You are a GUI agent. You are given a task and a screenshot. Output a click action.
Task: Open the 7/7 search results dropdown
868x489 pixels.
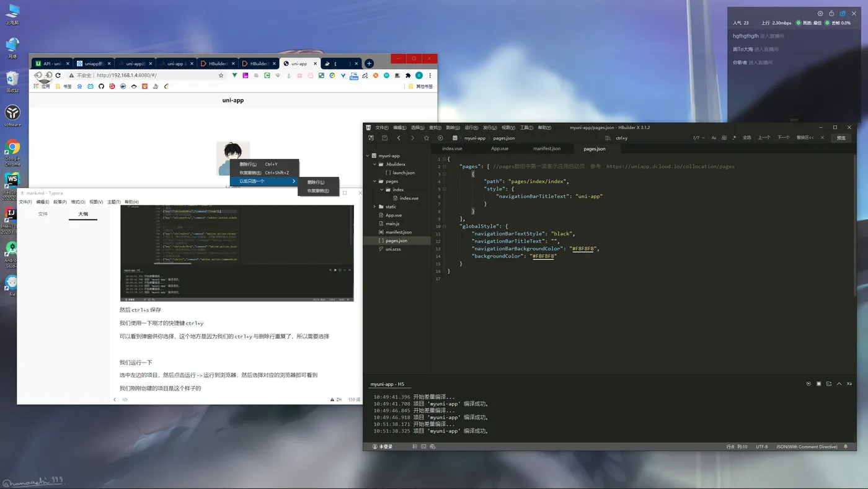(x=699, y=138)
